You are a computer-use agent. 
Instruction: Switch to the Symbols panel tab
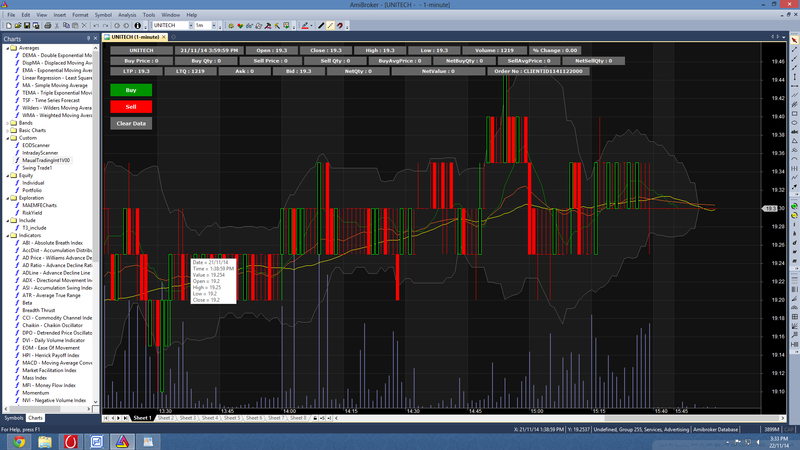pyautogui.click(x=14, y=418)
